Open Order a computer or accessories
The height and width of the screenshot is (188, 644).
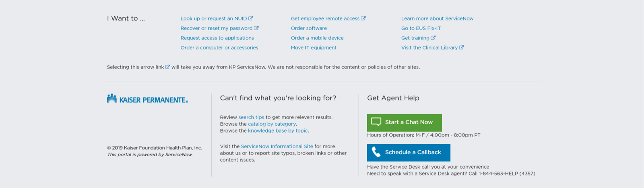coord(219,47)
